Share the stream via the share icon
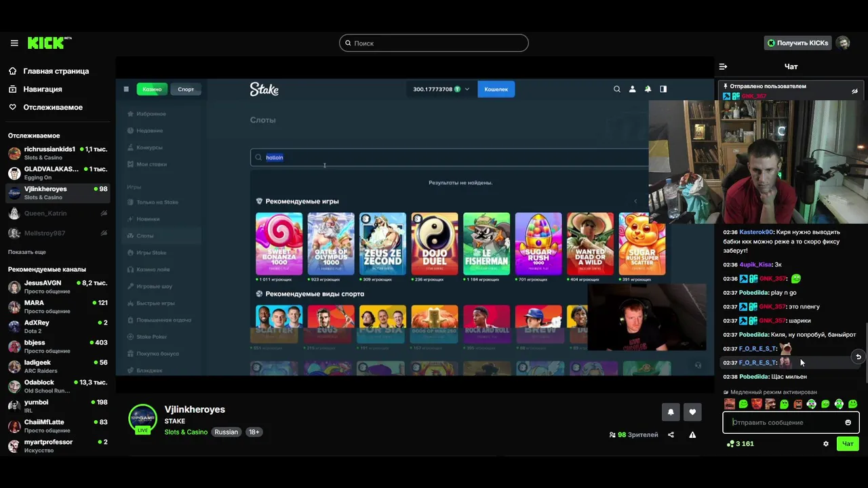Viewport: 868px width, 488px height. (671, 435)
